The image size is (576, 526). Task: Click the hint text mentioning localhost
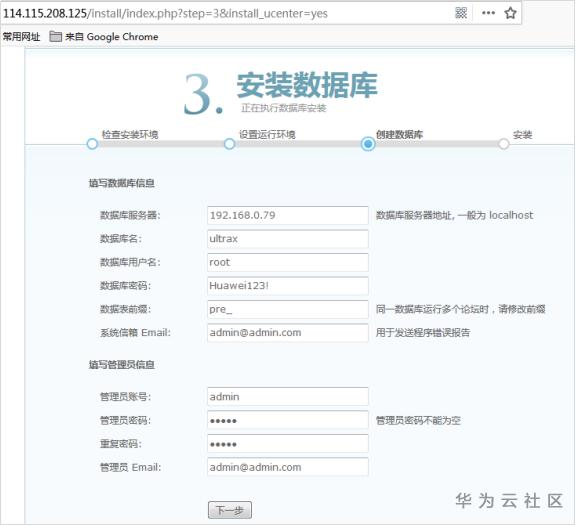coord(454,215)
